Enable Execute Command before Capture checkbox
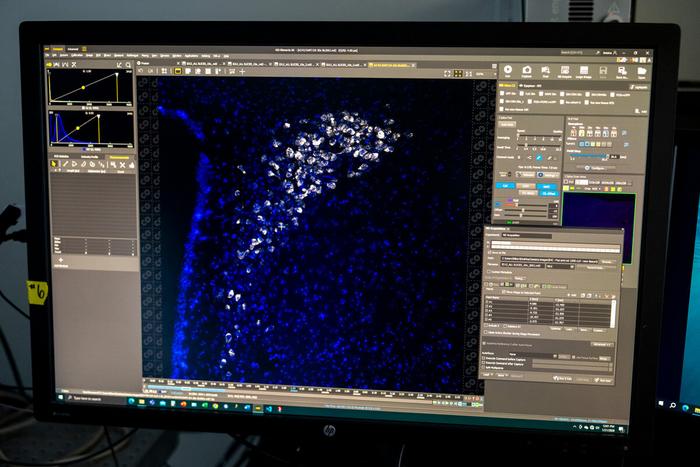The width and height of the screenshot is (700, 467). tap(485, 359)
